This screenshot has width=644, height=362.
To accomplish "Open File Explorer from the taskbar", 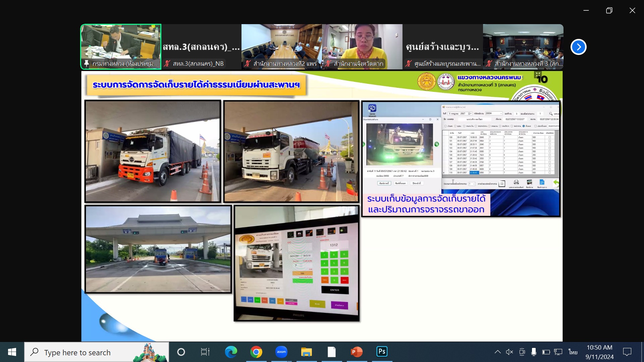I will pos(306,352).
